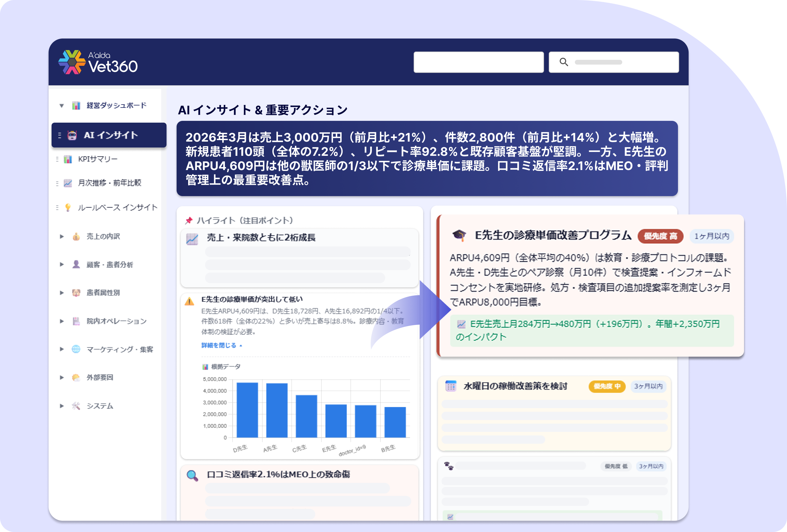Click the empty header field left of search
Viewport: 787px width, 532px height.
point(479,62)
